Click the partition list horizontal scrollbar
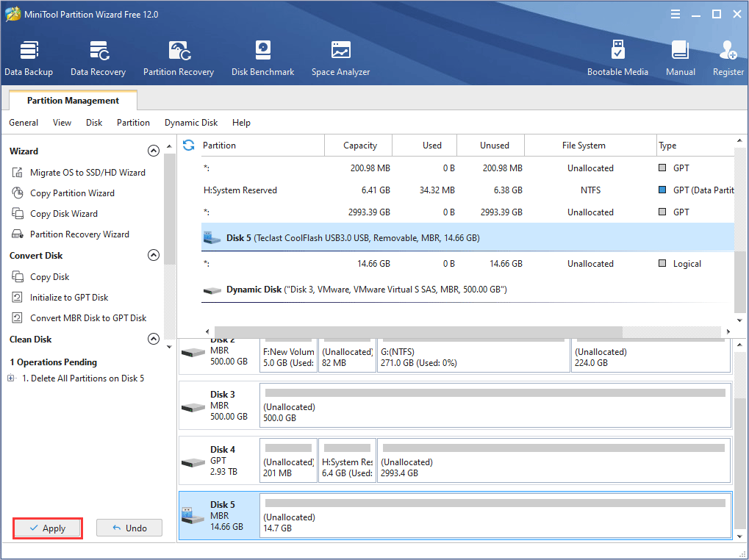Screen dimensions: 749x560 [x=418, y=331]
